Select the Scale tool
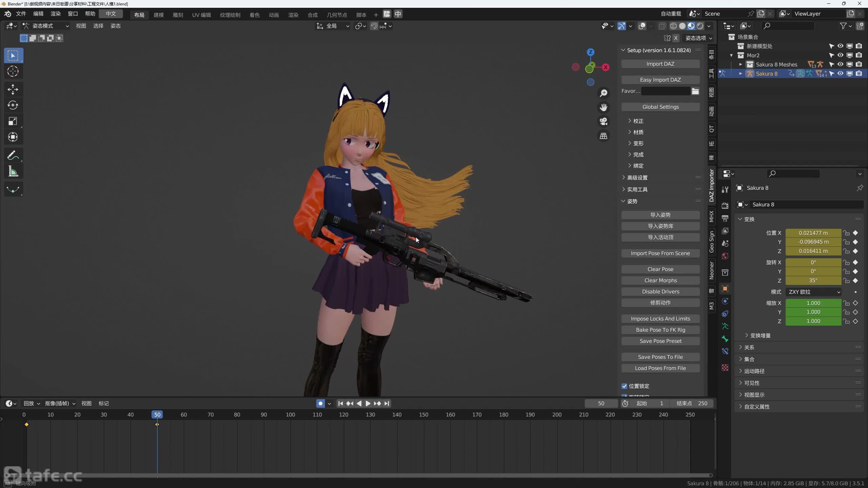The image size is (868, 488). [13, 121]
